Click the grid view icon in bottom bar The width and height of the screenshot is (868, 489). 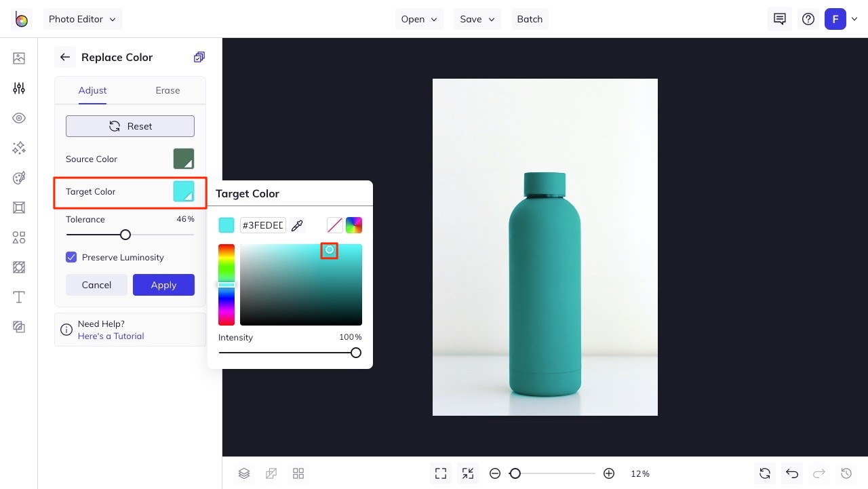(298, 473)
